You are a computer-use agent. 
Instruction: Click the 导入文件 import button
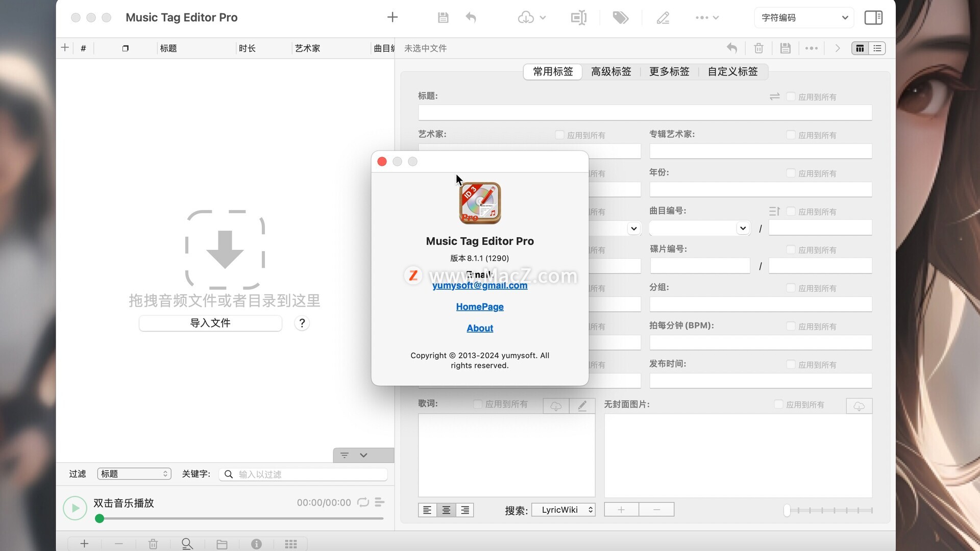click(210, 323)
